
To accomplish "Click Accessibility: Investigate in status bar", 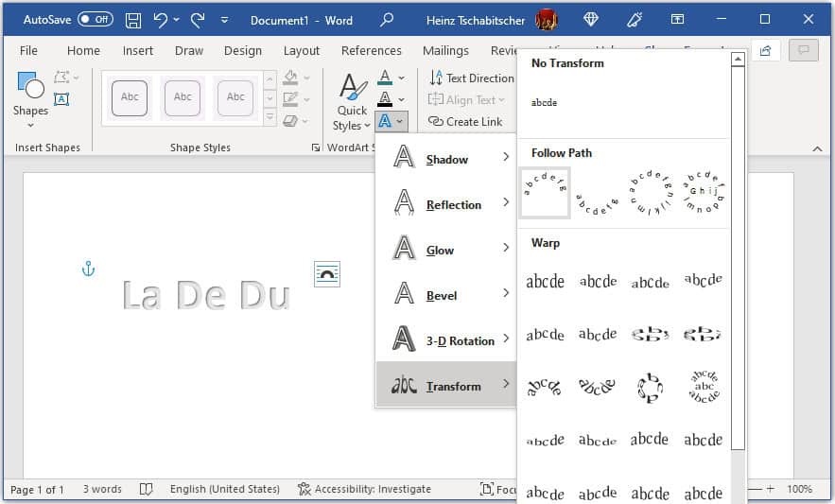I will coord(365,489).
